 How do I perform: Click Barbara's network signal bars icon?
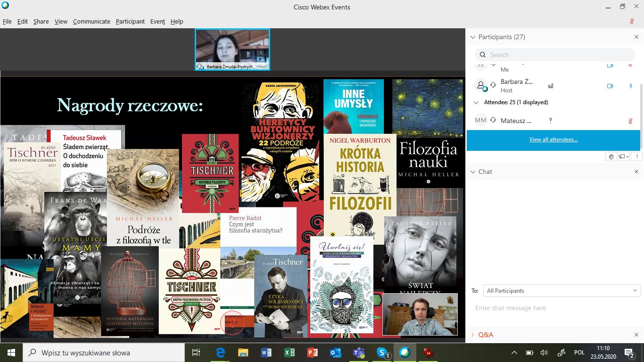point(550,86)
